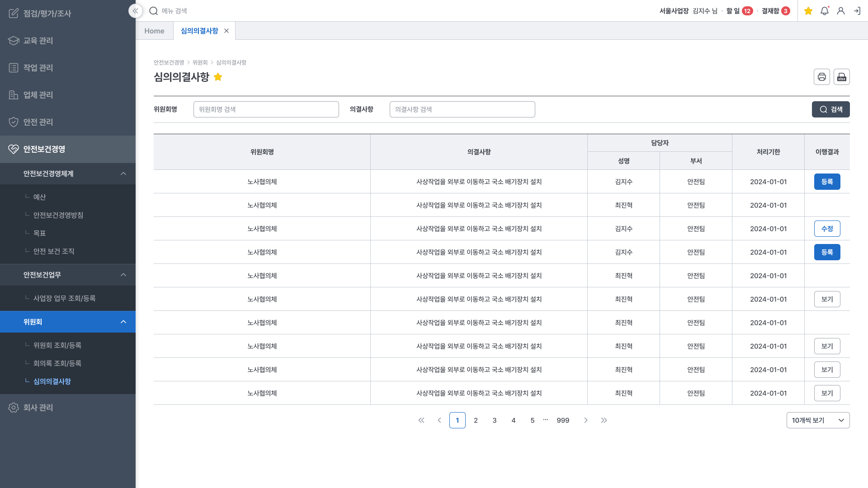The image size is (868, 488).
Task: Click the 검색 search button
Action: (x=830, y=109)
